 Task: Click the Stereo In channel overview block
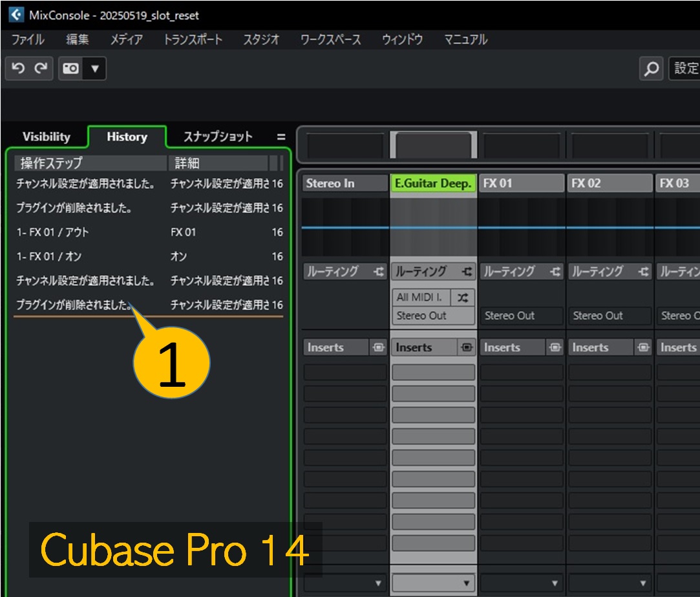pyautogui.click(x=345, y=145)
